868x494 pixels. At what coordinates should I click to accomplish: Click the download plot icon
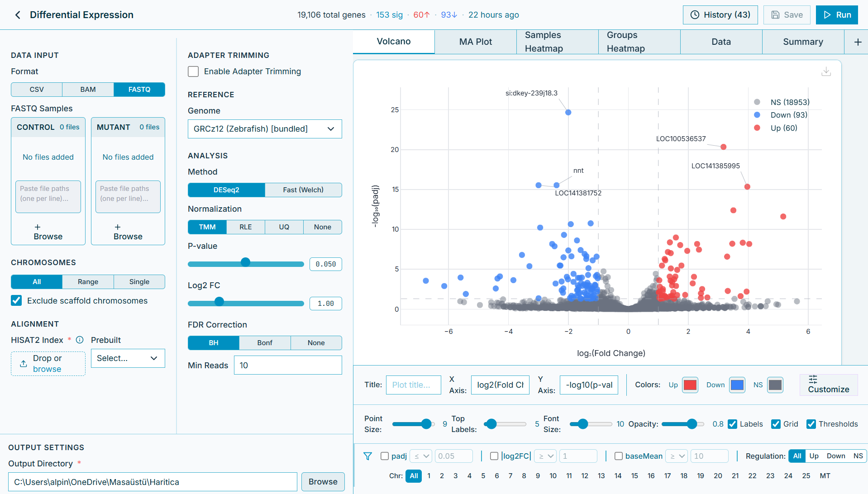[x=826, y=71]
